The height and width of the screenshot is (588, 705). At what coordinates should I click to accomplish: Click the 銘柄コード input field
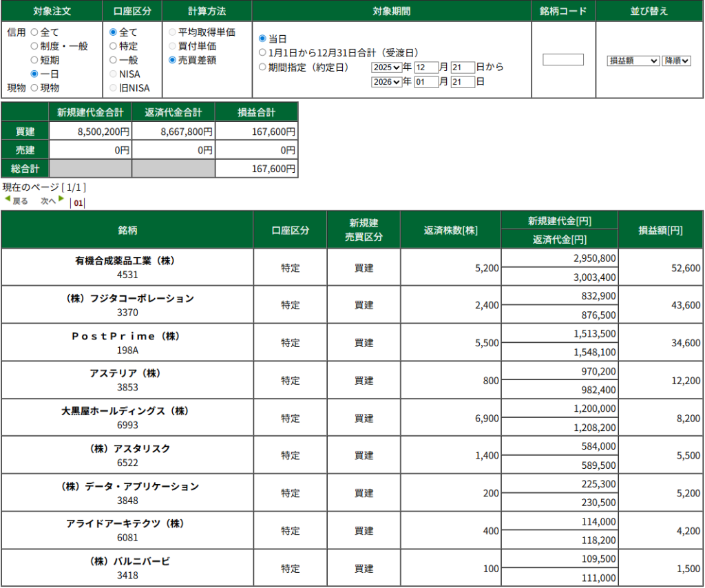coord(563,60)
